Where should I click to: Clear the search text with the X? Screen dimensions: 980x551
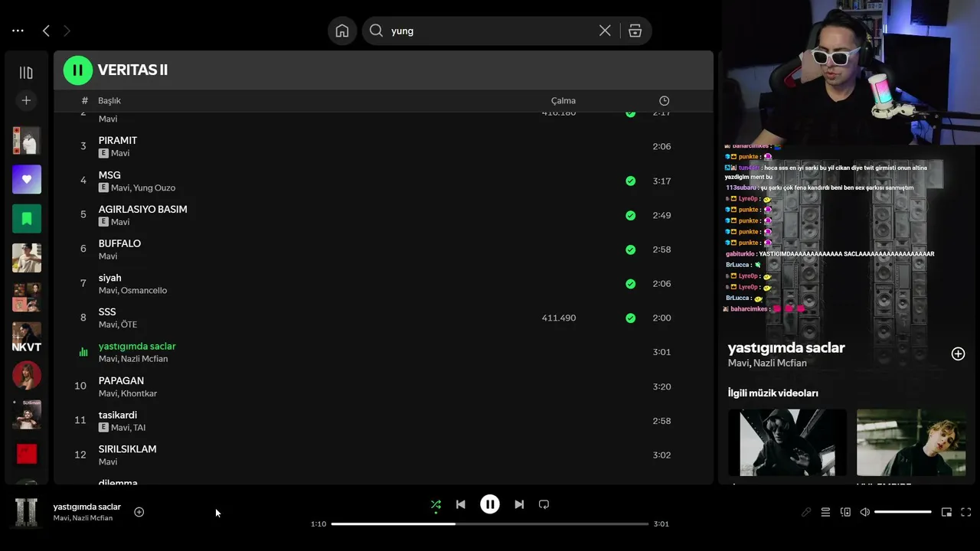click(x=605, y=31)
